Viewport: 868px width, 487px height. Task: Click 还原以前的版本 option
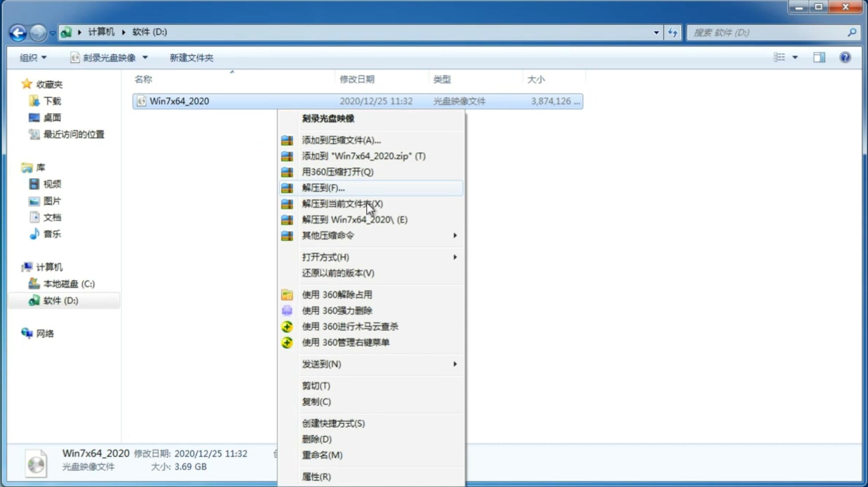[x=338, y=273]
